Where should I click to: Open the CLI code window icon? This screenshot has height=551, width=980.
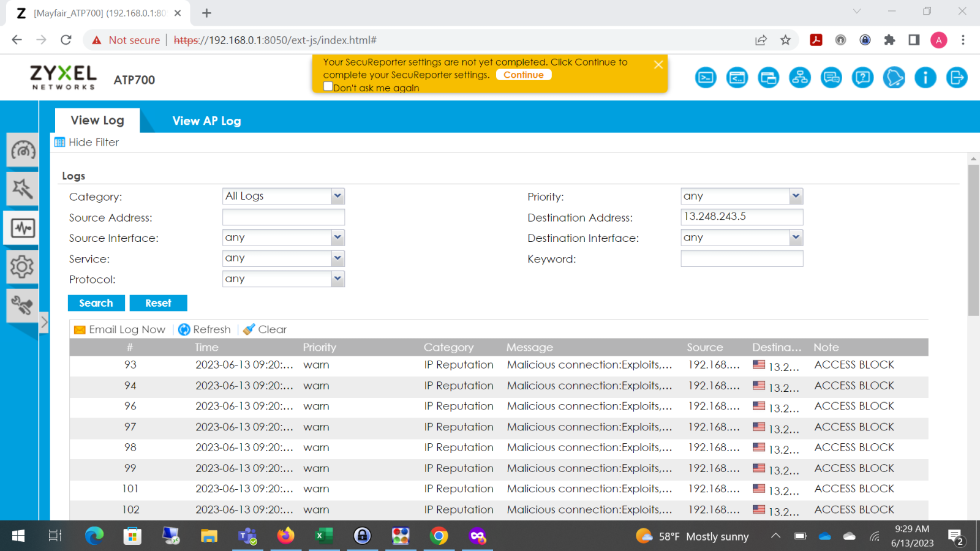point(737,78)
